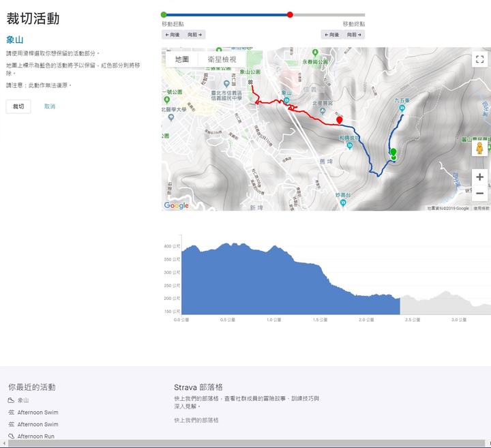The image size is (491, 448).
Task: Move end point back with 向後 button
Action: (x=331, y=35)
